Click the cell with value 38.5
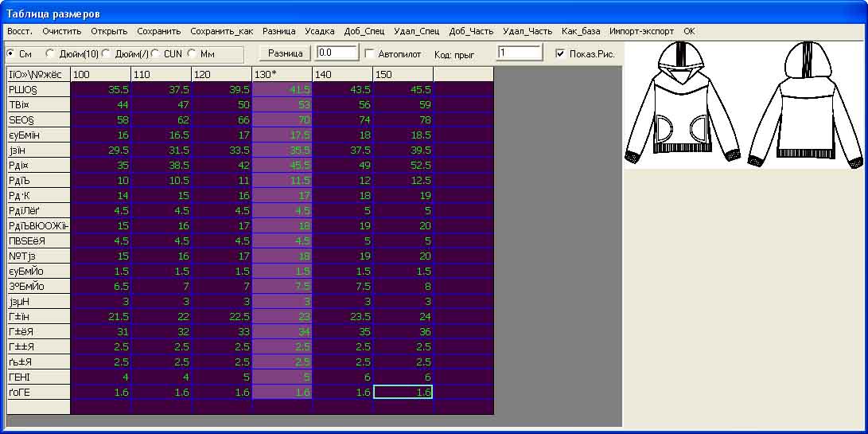Screen dimensions: 868x434 pyautogui.click(x=161, y=165)
